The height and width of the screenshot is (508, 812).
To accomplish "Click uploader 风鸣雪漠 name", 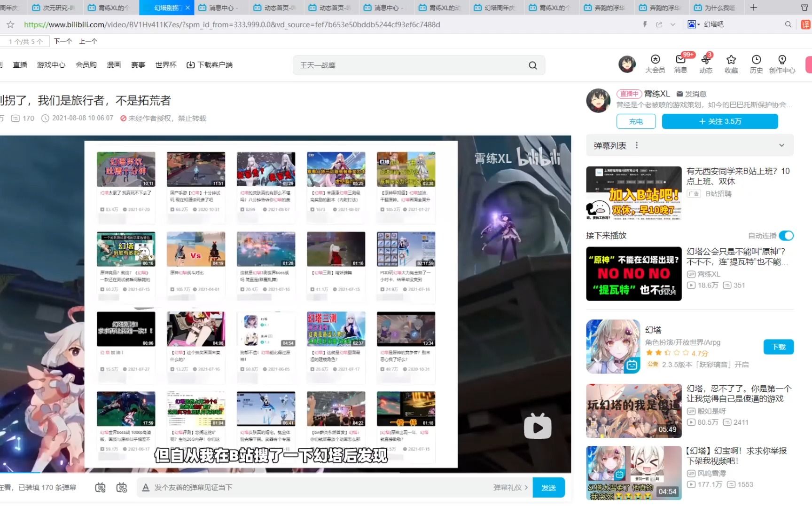I will [x=711, y=473].
